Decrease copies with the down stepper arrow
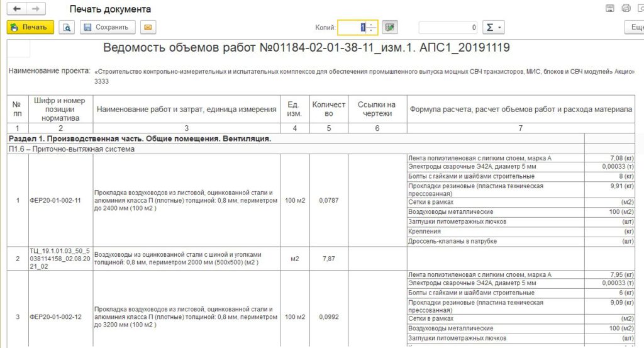This screenshot has width=644, height=348. (x=371, y=30)
